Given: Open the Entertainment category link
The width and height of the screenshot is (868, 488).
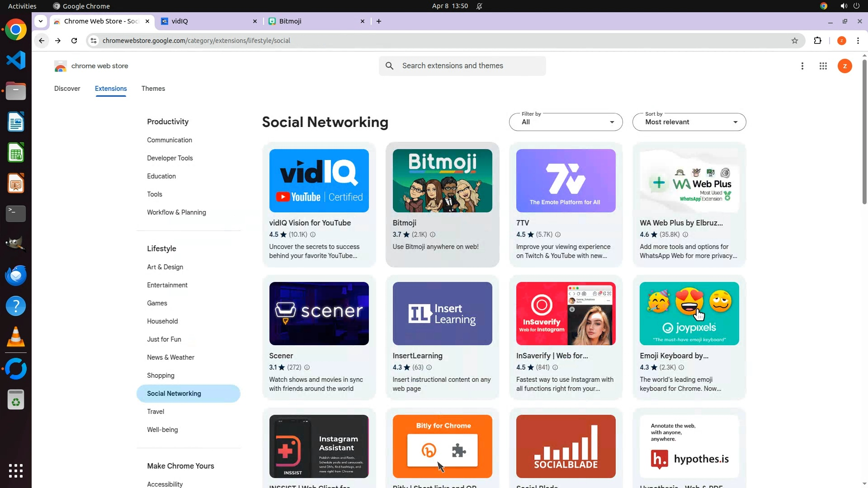Looking at the screenshot, I should pyautogui.click(x=167, y=285).
